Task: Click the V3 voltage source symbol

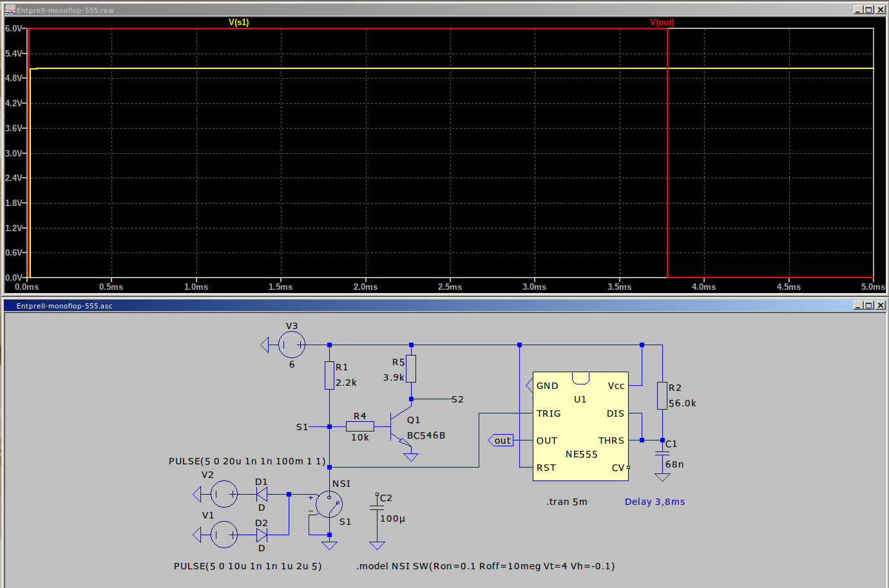Action: coord(291,345)
